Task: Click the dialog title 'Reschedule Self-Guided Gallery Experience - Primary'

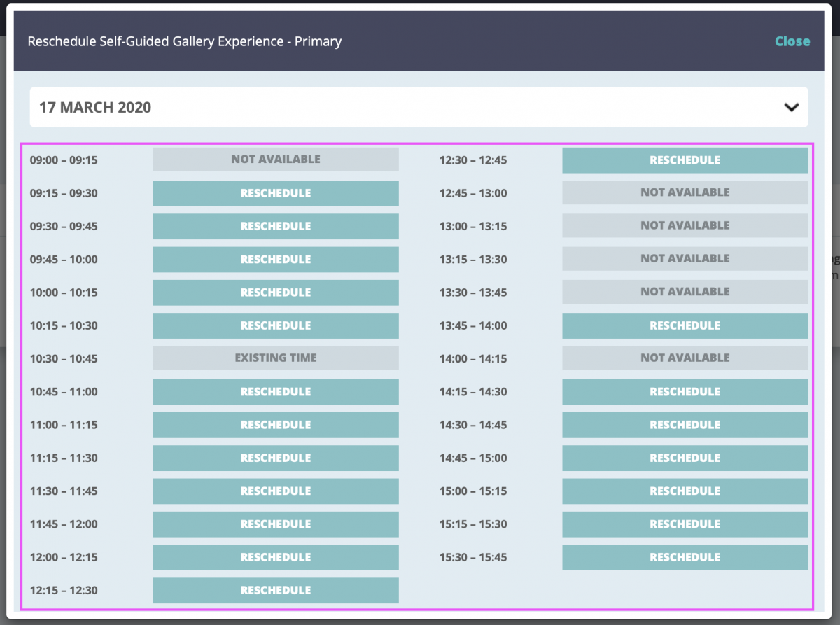Action: pyautogui.click(x=185, y=41)
